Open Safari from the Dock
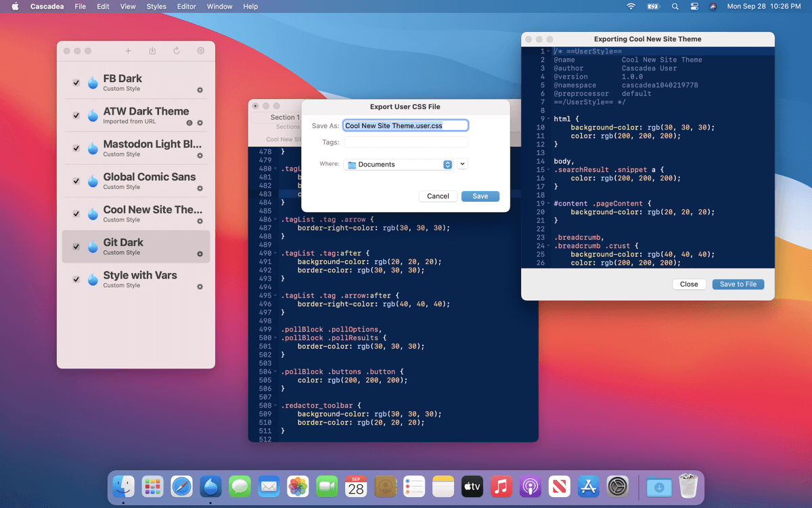Screen dimensions: 812x508 (182, 486)
